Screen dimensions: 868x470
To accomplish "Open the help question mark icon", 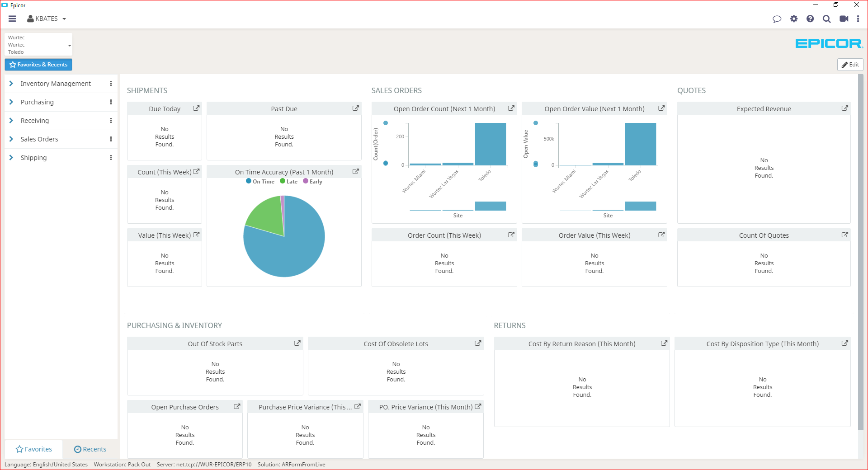I will 810,19.
